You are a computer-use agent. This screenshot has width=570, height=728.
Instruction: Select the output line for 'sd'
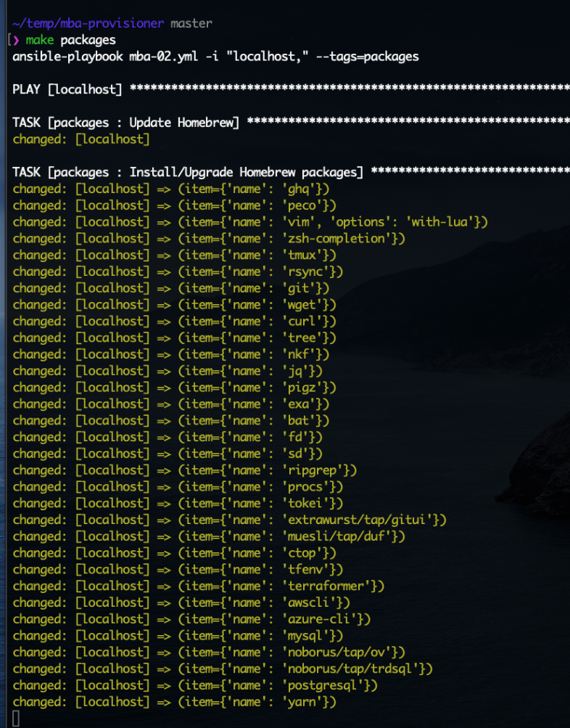168,454
